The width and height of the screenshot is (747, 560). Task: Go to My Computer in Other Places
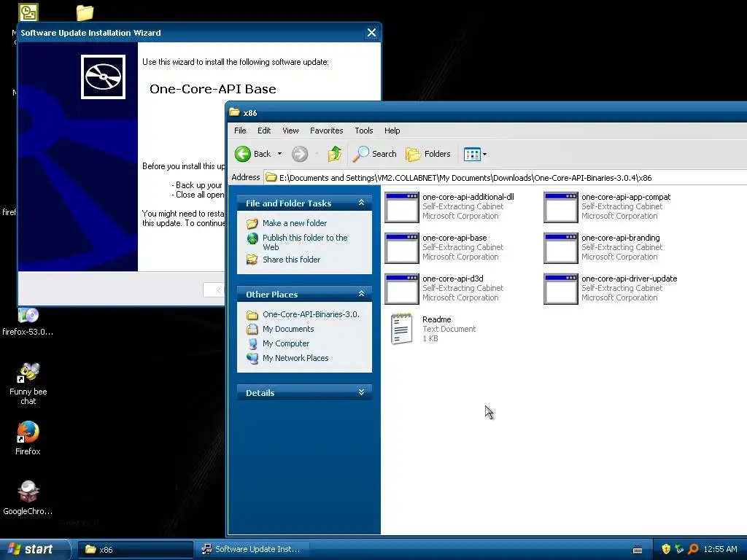click(286, 343)
